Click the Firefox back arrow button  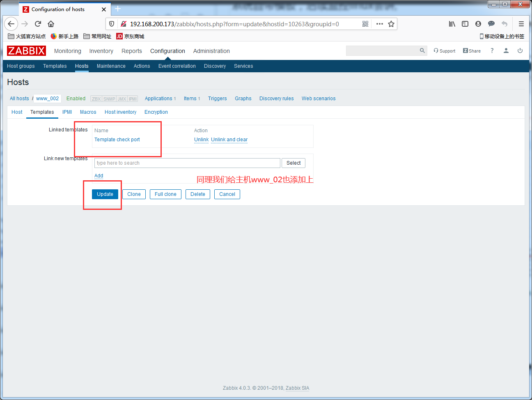point(11,24)
